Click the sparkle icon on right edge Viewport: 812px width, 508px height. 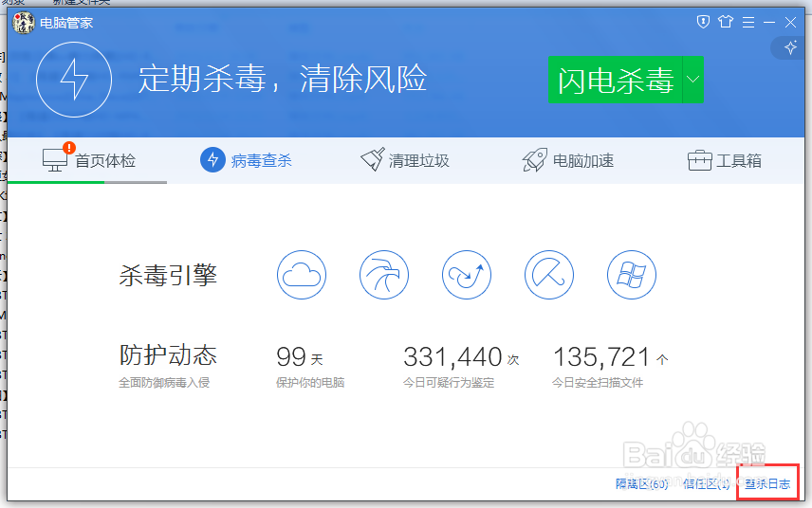tap(790, 48)
